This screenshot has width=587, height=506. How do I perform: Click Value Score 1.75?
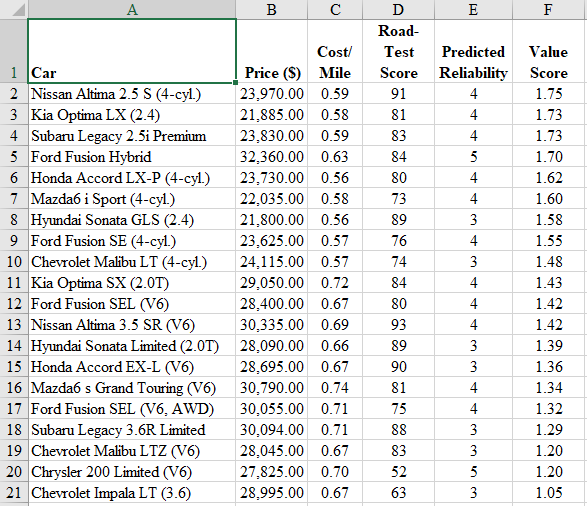click(x=549, y=94)
